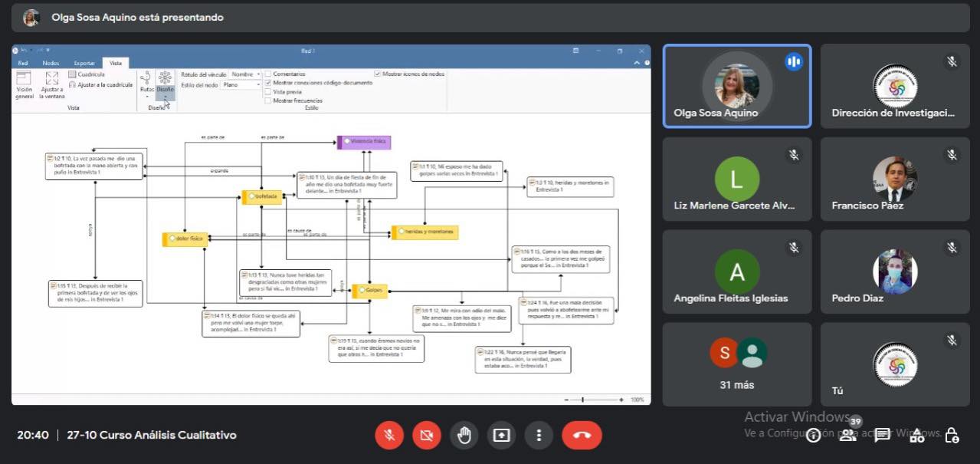
Task: Open Estilo del nodo Plano dropdown
Action: point(241,85)
